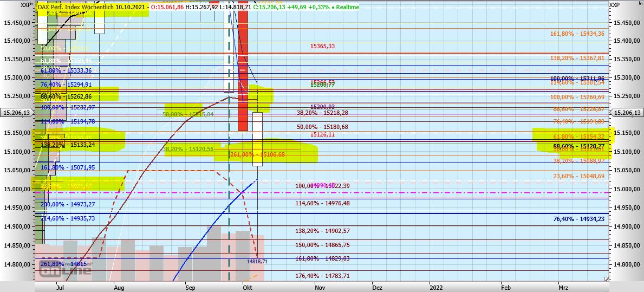Select the 100,00% - 15260,69 label
This screenshot has height=292, width=644.
577,97
